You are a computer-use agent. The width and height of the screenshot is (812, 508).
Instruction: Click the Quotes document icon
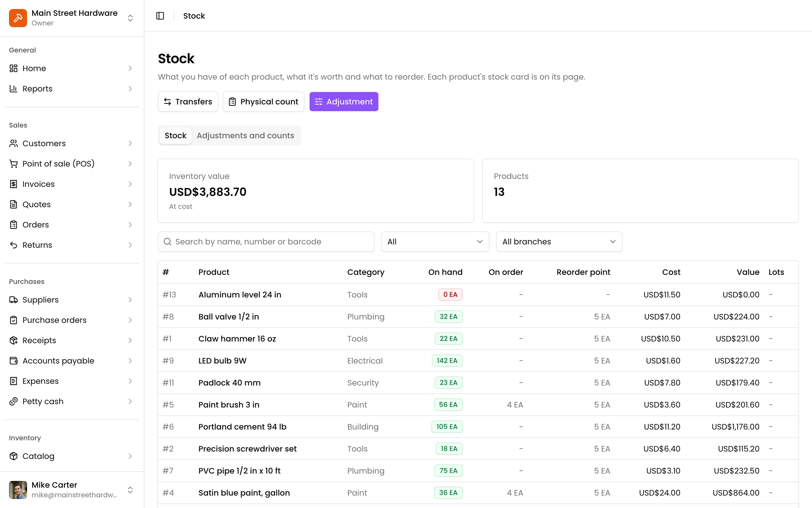[14, 204]
